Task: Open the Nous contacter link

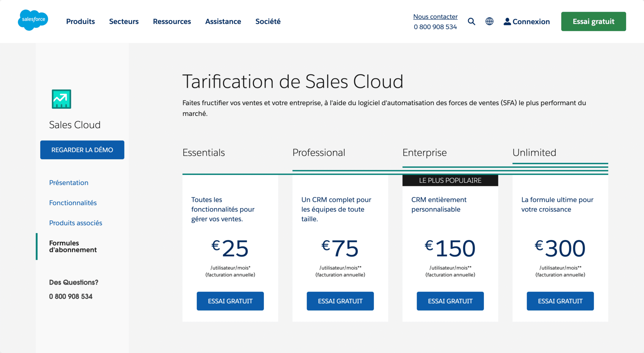Action: (x=435, y=16)
